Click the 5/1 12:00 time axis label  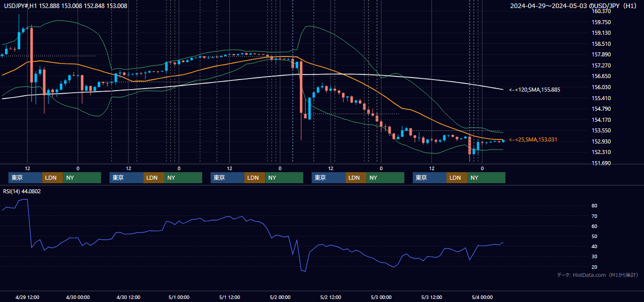point(230,297)
